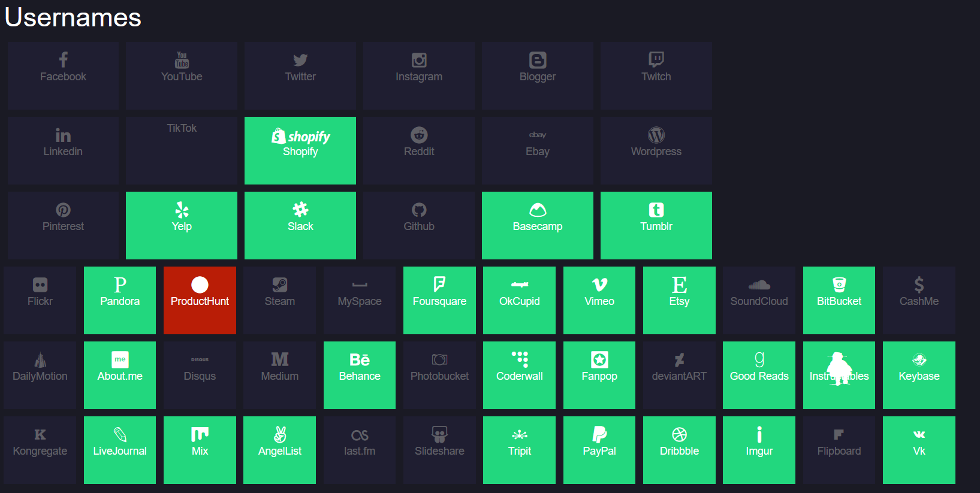Click the Good Reads 'g' icon
The image size is (980, 493).
pyautogui.click(x=759, y=359)
